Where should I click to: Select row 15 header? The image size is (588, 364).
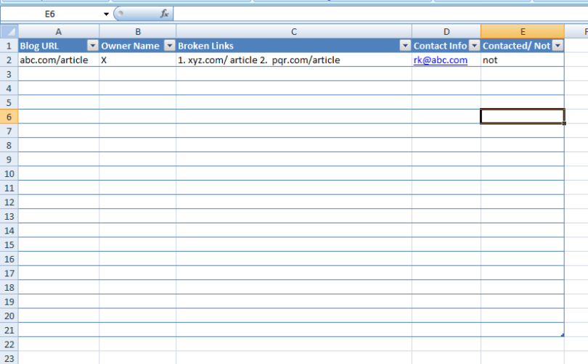point(9,245)
